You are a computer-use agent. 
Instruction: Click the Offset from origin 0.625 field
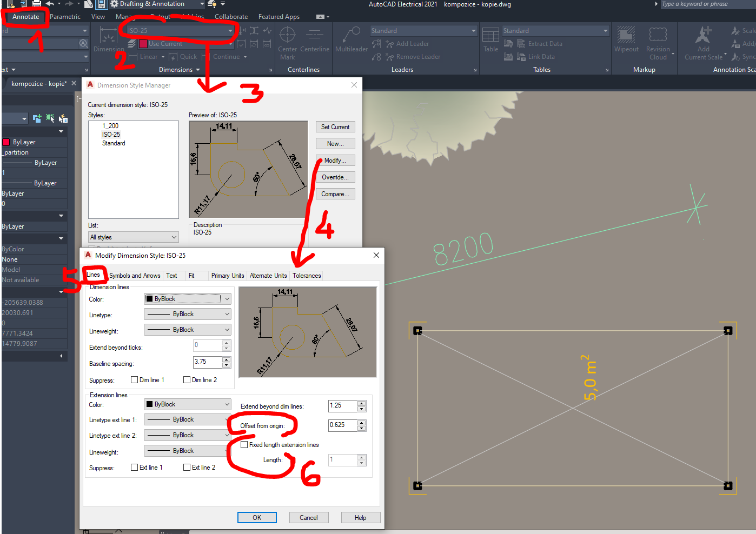(343, 425)
